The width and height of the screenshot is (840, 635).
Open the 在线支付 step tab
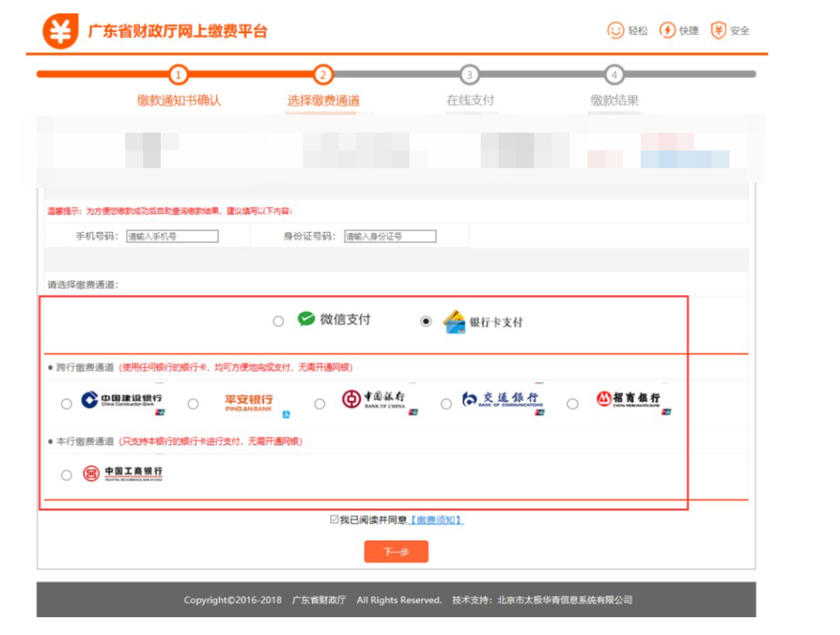(471, 100)
